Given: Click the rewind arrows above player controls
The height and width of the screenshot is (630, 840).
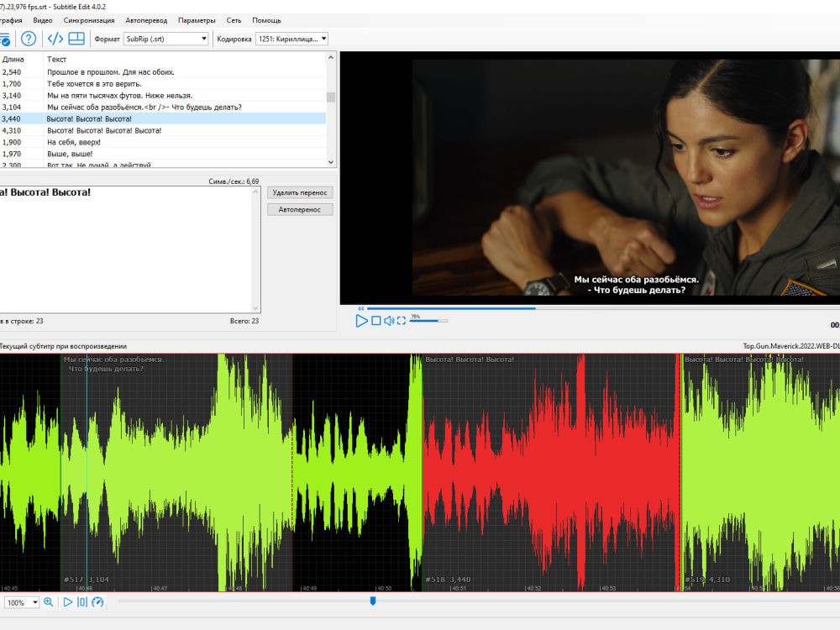Looking at the screenshot, I should click(360, 308).
